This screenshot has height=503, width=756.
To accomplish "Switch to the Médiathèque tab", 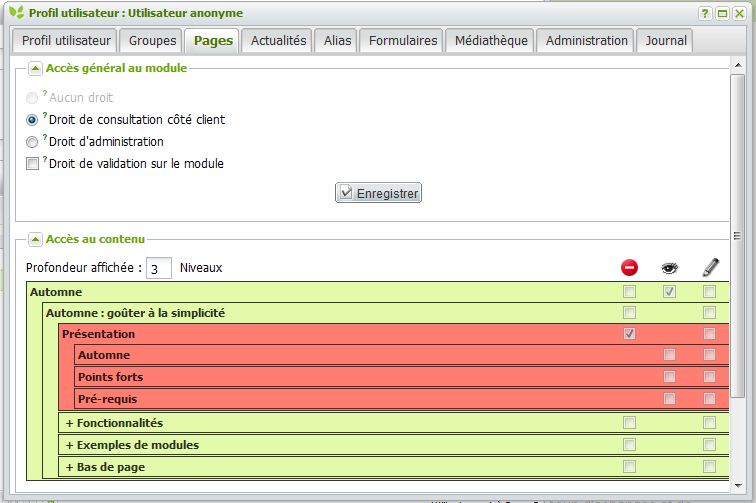I will [x=489, y=41].
